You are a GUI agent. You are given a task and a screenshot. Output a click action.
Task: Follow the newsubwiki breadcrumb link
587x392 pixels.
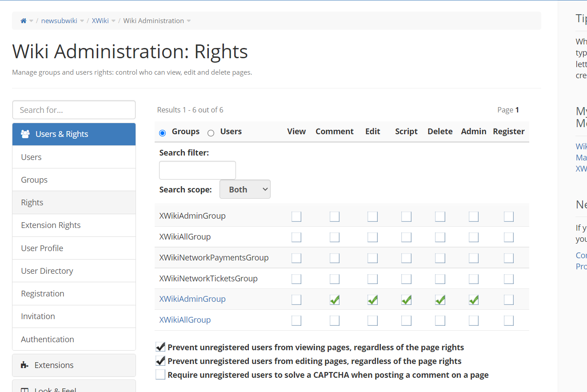[59, 21]
